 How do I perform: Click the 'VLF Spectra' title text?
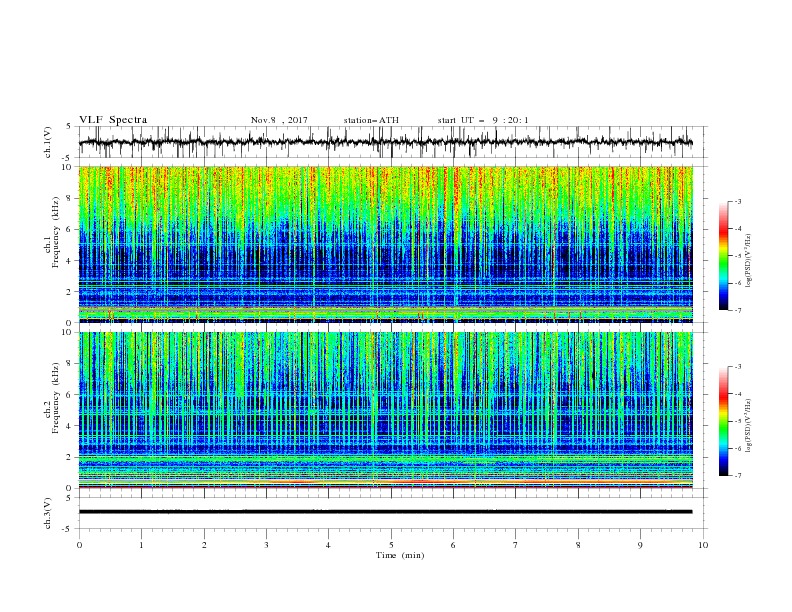(x=113, y=120)
